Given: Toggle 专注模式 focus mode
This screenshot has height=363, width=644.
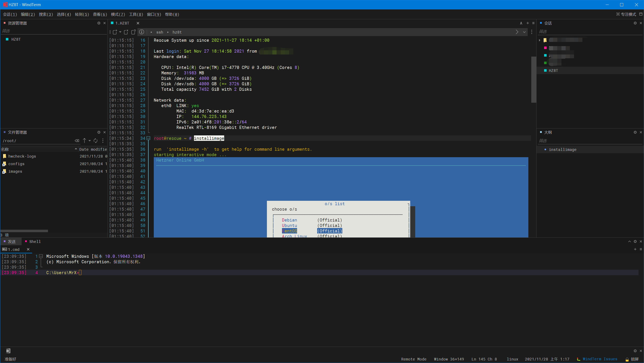Looking at the screenshot, I should [626, 14].
